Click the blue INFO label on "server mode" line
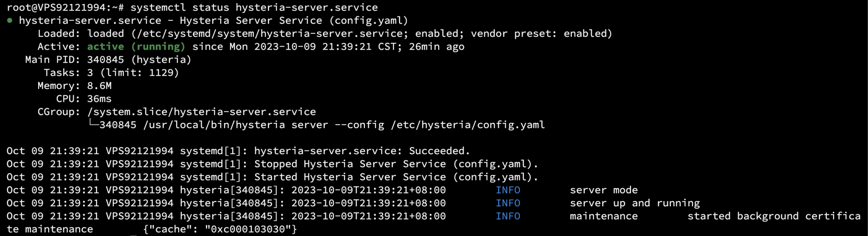The width and height of the screenshot is (868, 236). click(x=508, y=190)
